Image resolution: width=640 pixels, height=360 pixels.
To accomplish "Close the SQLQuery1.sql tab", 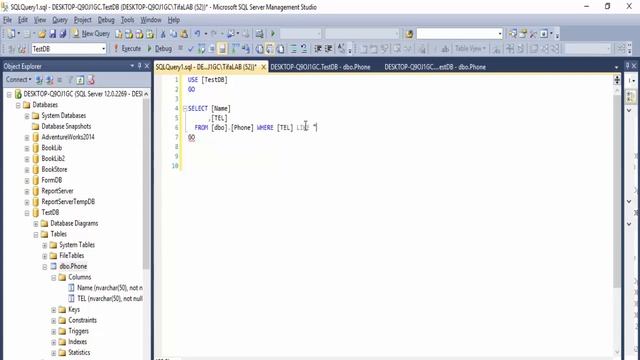I will [x=263, y=67].
